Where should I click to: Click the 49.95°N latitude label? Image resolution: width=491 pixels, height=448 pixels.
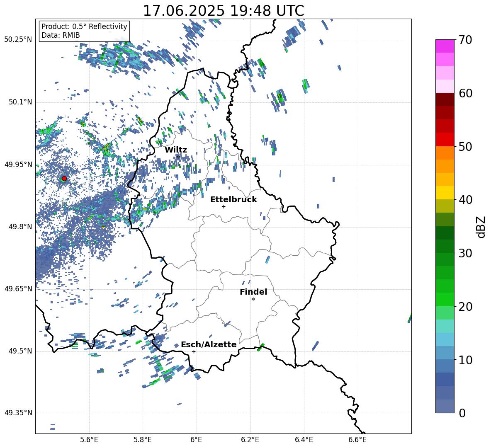click(18, 165)
